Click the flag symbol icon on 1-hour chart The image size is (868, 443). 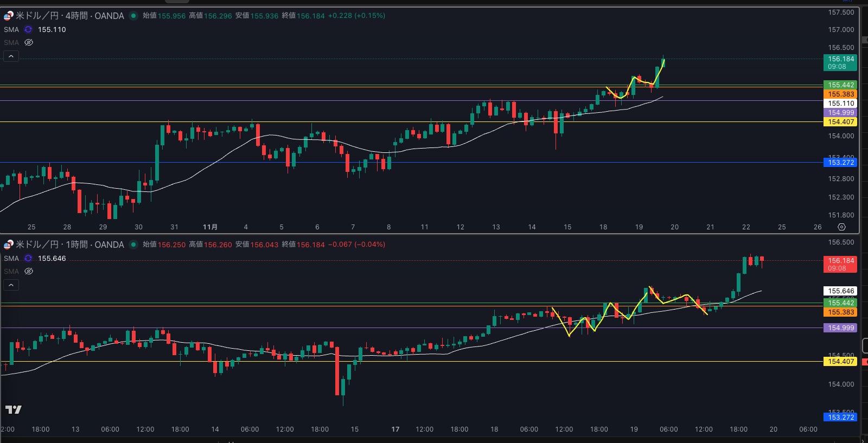tap(9, 245)
